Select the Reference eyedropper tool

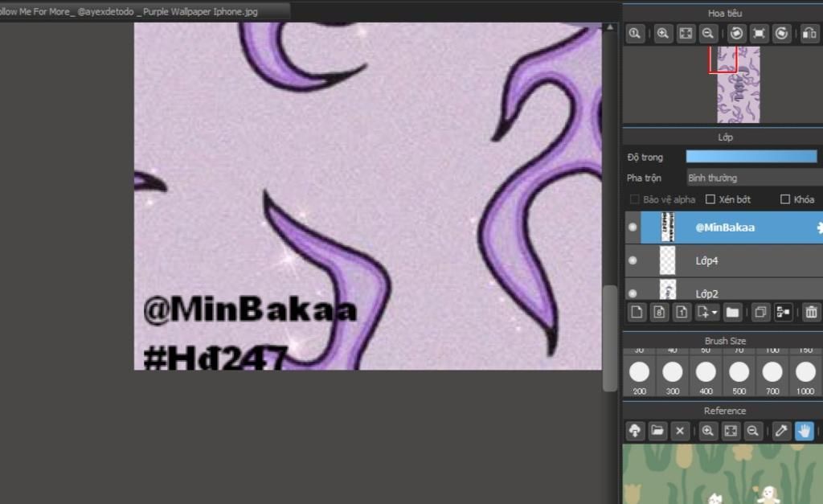click(781, 431)
